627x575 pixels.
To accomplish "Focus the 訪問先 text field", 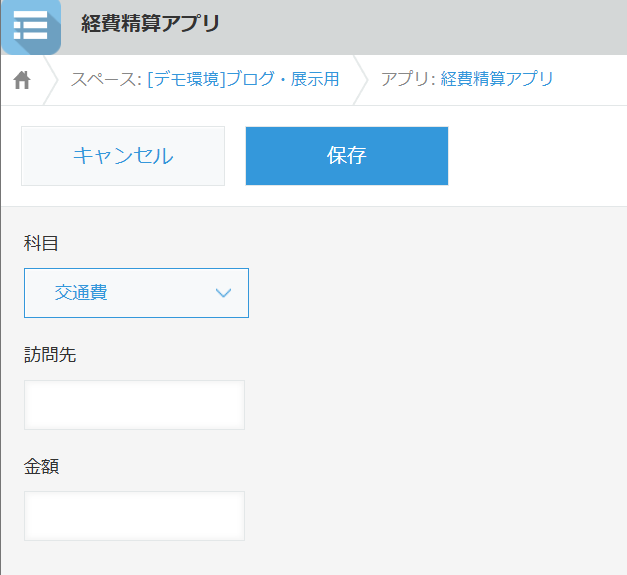I will click(x=134, y=405).
